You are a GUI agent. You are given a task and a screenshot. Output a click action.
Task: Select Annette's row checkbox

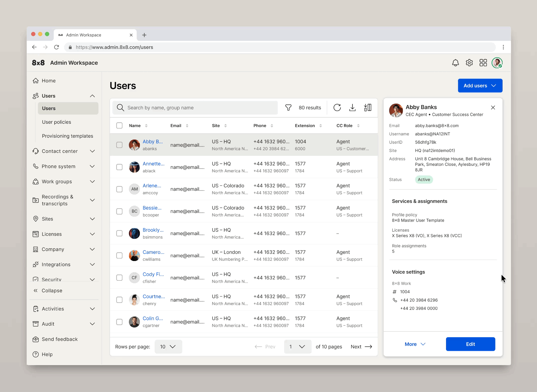[x=119, y=167]
